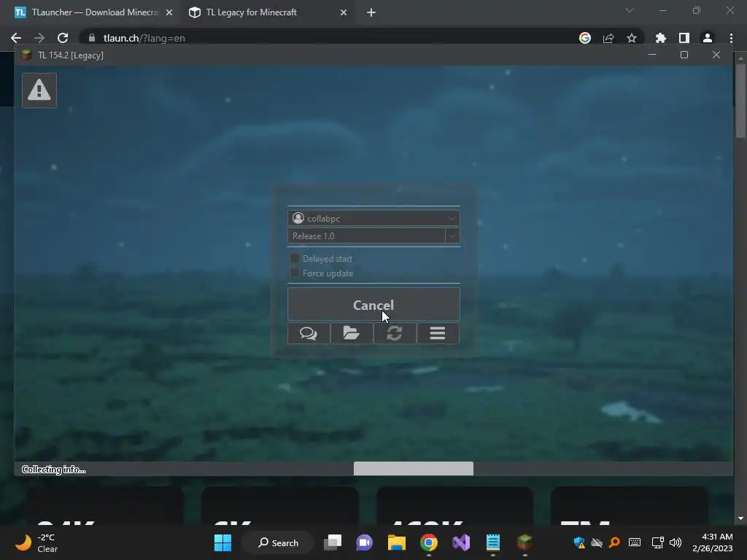Screen dimensions: 747x560
Task: Open Chrome three-dot menu
Action: [731, 38]
